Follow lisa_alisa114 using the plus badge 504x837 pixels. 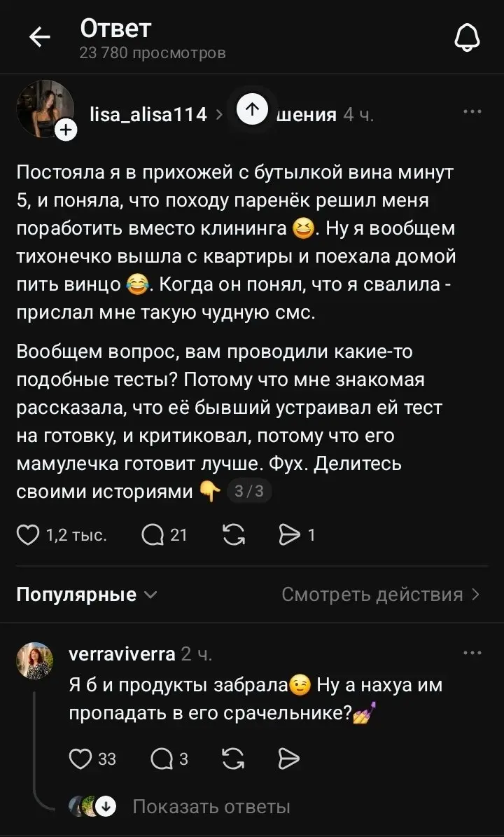pyautogui.click(x=66, y=131)
